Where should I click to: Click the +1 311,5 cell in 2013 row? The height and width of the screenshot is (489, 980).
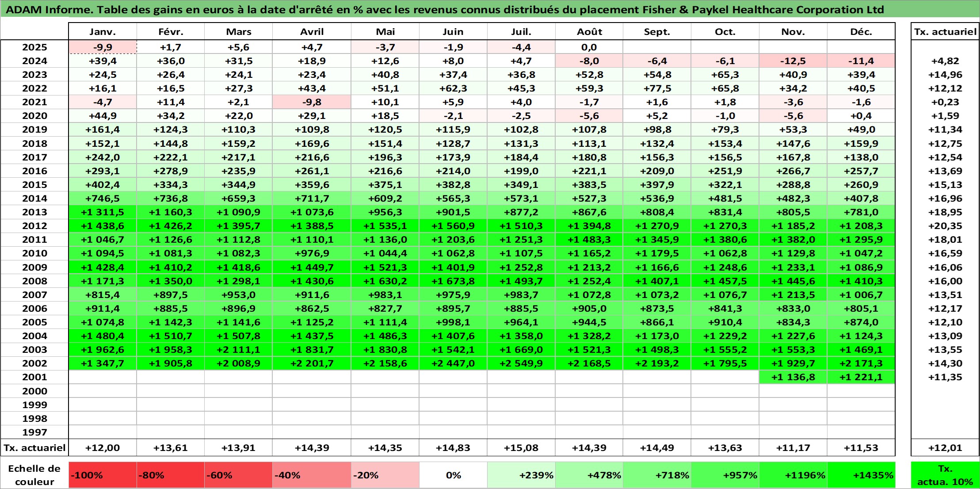pos(103,212)
